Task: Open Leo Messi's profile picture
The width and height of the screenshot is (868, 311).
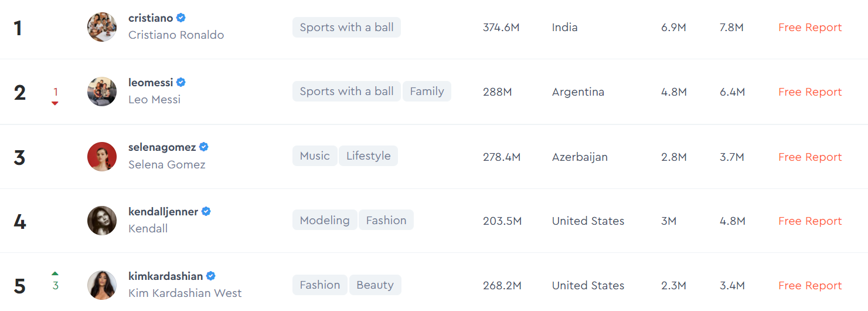Action: (x=102, y=92)
